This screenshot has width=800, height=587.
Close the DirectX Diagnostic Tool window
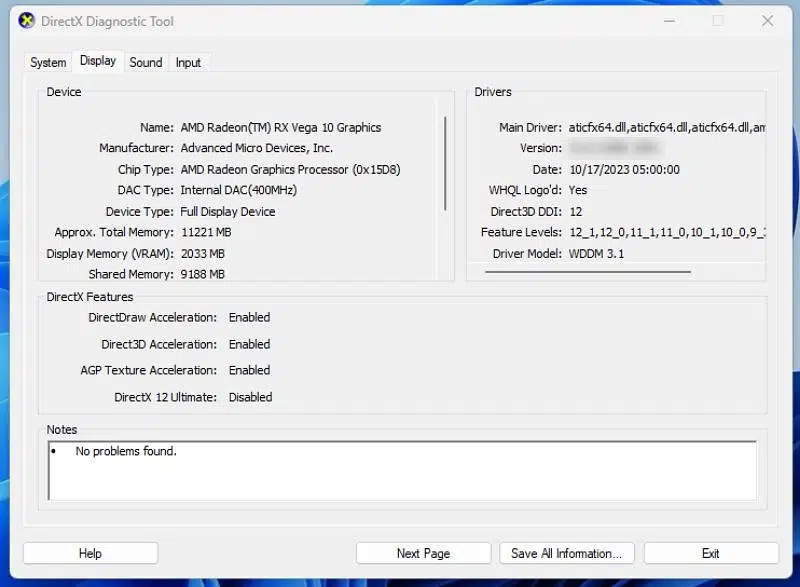click(x=767, y=20)
